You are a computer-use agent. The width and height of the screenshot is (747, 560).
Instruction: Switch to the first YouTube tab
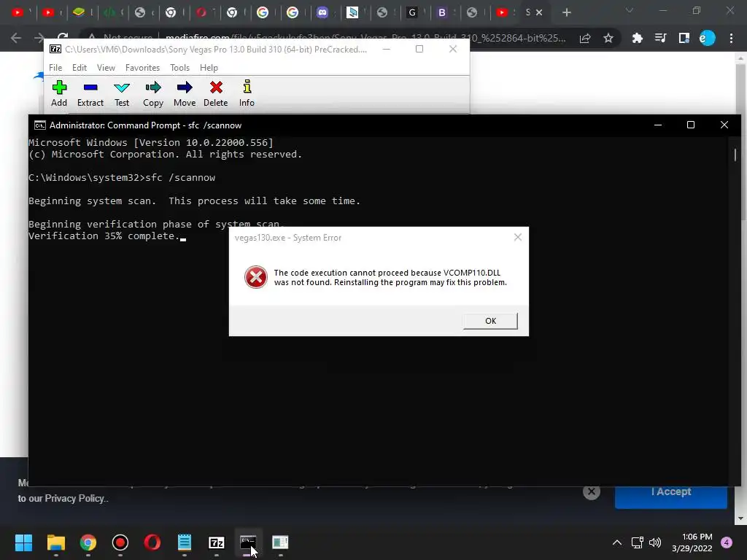point(18,12)
